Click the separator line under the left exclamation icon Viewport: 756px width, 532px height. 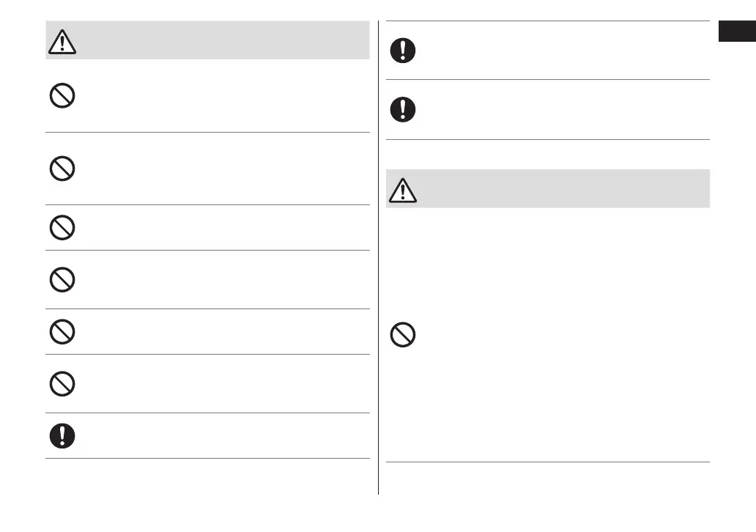point(207,459)
